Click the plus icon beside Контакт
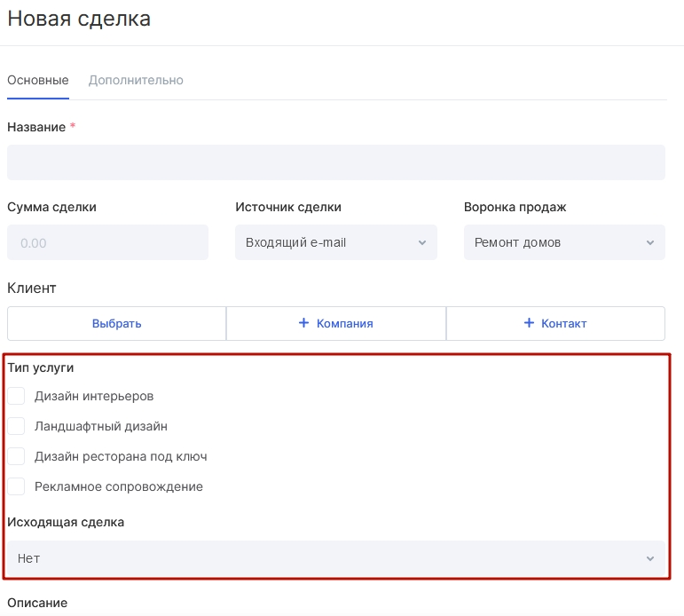 click(x=529, y=323)
